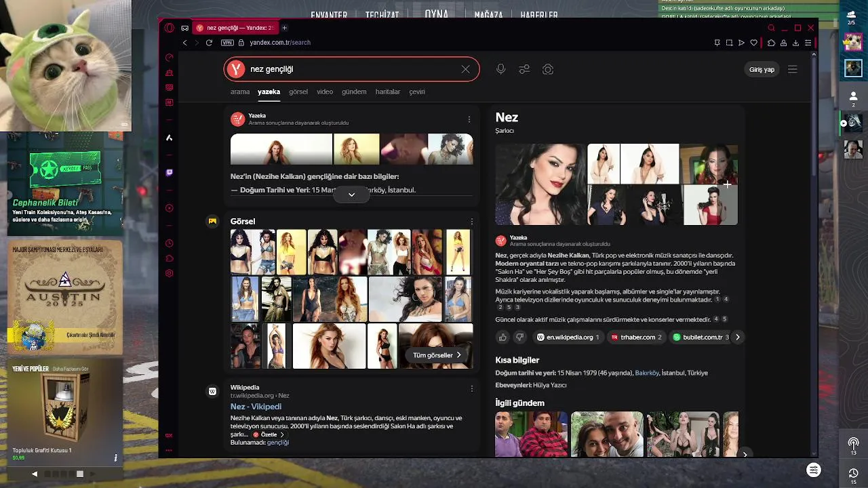Like the Yazeka answer with thumbs up
The width and height of the screenshot is (868, 488).
coord(502,337)
